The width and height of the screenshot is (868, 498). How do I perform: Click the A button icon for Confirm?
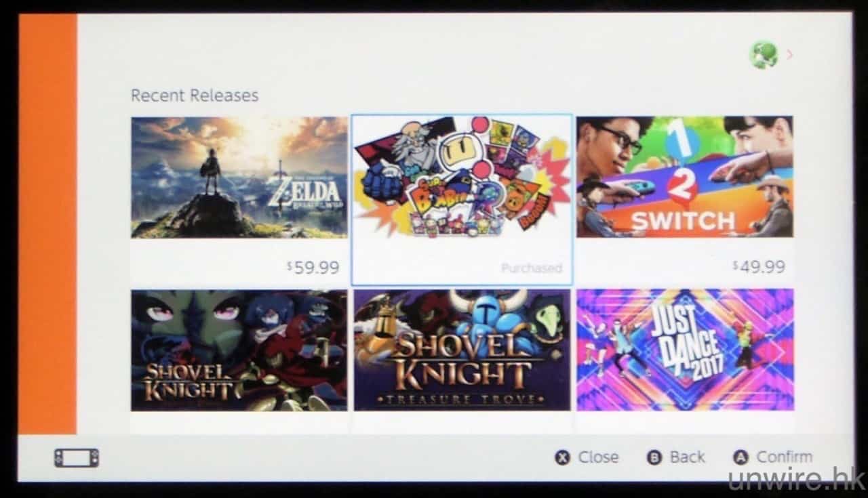[741, 458]
